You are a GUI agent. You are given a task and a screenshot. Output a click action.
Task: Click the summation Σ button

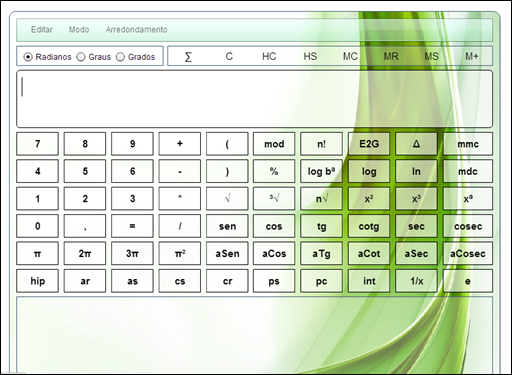point(188,56)
